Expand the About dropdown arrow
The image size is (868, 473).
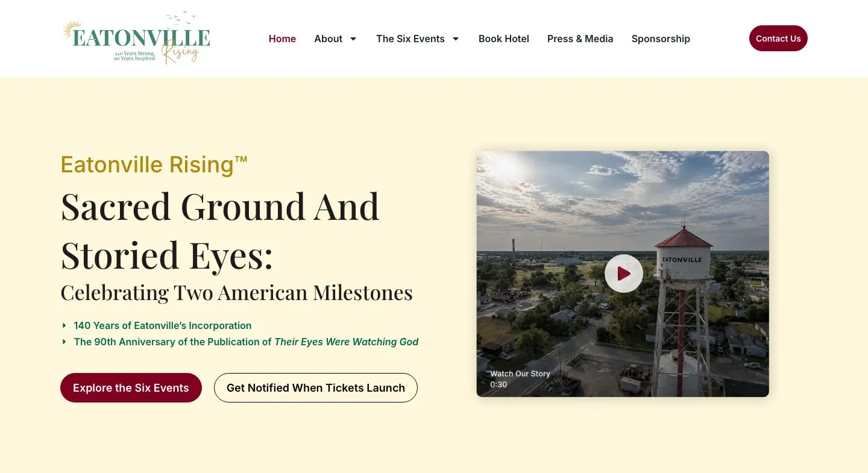pyautogui.click(x=353, y=39)
